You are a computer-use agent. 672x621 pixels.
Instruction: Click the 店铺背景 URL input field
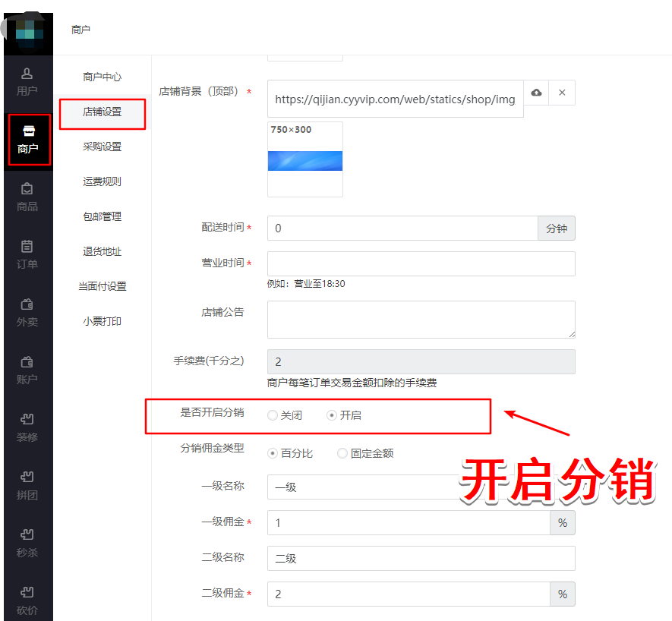(x=395, y=99)
